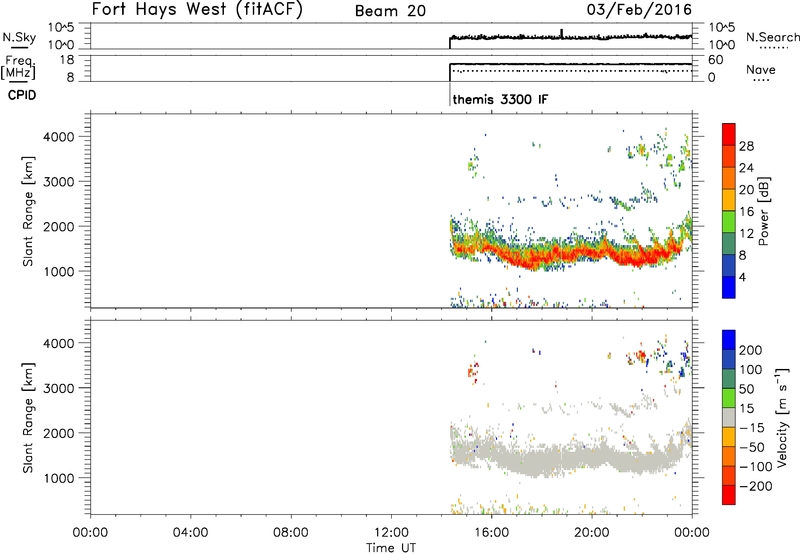Click the 'Nave' legend label
Screen dimensions: 800x554
click(760, 69)
